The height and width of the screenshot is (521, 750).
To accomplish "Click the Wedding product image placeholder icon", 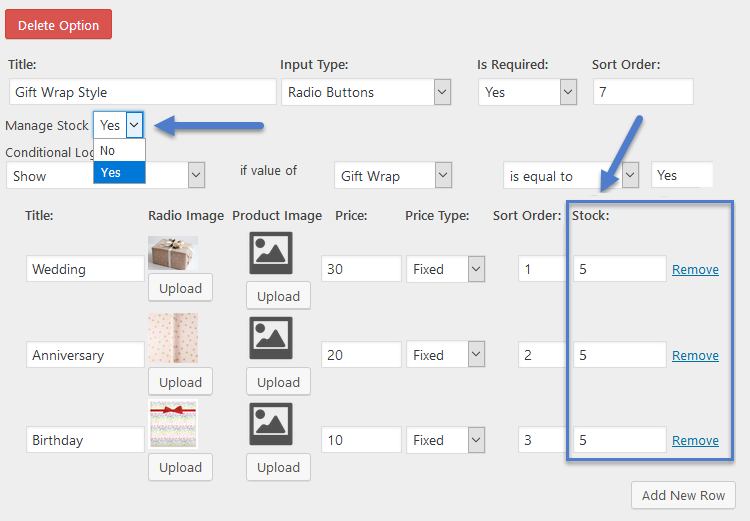I will (271, 253).
